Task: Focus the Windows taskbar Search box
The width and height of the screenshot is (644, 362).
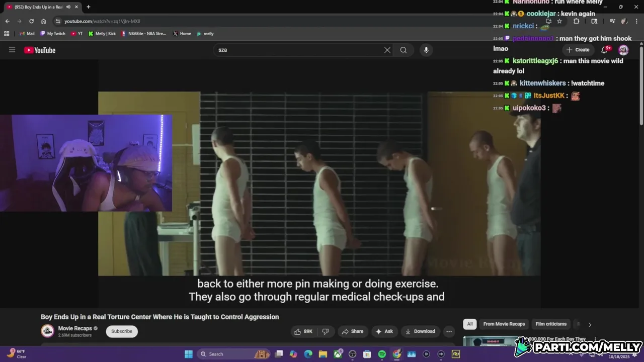Action: point(234,354)
